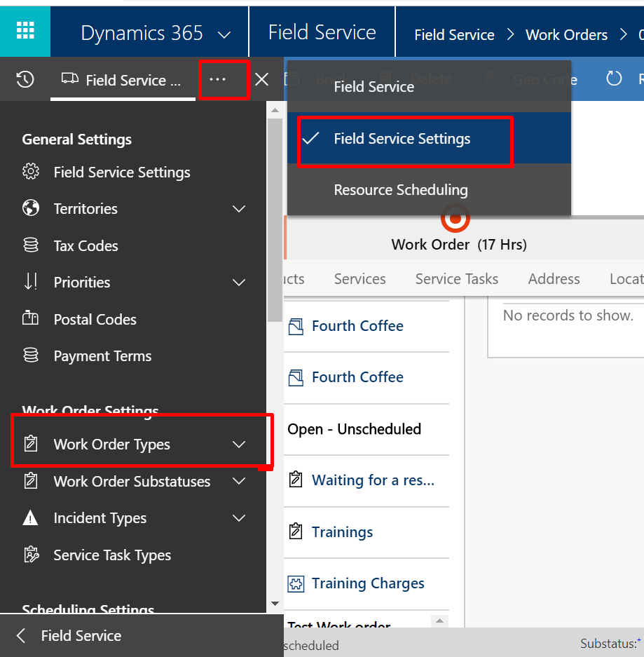Expand the Priorities chevron
Viewport: 644px width, 657px height.
pyautogui.click(x=239, y=283)
